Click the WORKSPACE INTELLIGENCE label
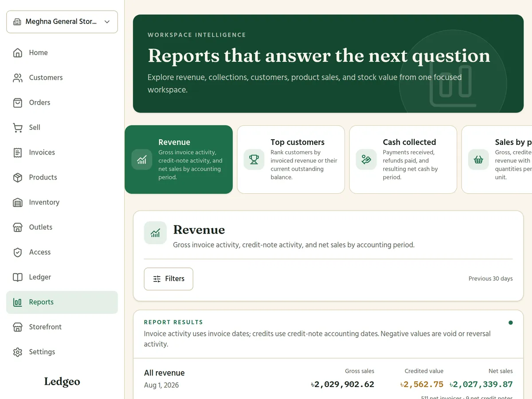 [197, 35]
